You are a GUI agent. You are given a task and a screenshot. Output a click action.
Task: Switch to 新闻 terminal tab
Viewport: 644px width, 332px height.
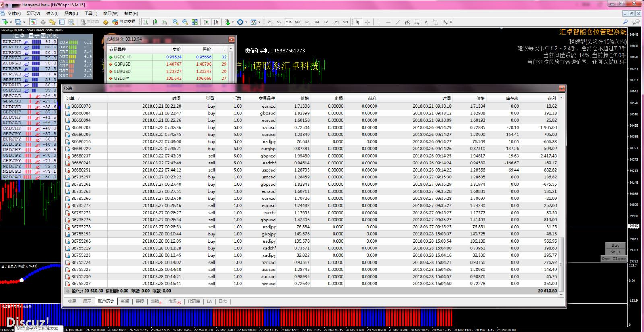coord(125,301)
